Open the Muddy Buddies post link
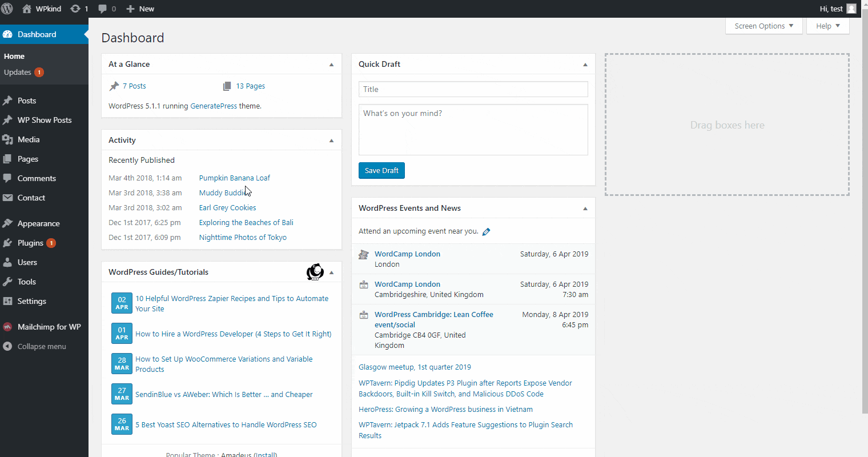 point(223,193)
